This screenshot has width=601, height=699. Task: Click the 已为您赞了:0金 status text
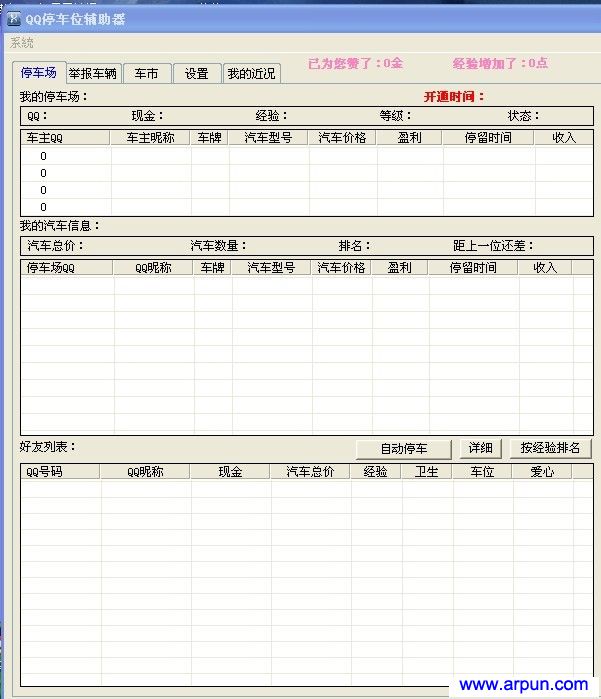pyautogui.click(x=355, y=63)
